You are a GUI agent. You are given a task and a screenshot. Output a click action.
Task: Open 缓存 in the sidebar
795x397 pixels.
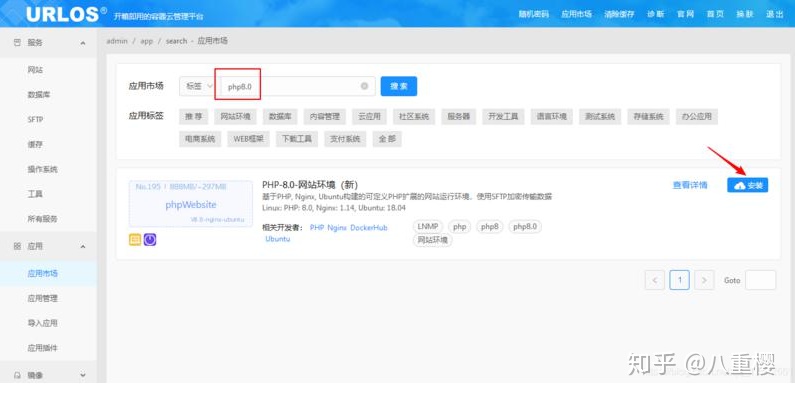pyautogui.click(x=35, y=145)
